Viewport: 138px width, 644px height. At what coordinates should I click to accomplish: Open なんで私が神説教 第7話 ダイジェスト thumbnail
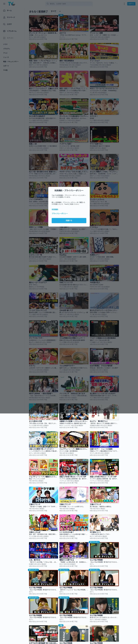coord(104,551)
